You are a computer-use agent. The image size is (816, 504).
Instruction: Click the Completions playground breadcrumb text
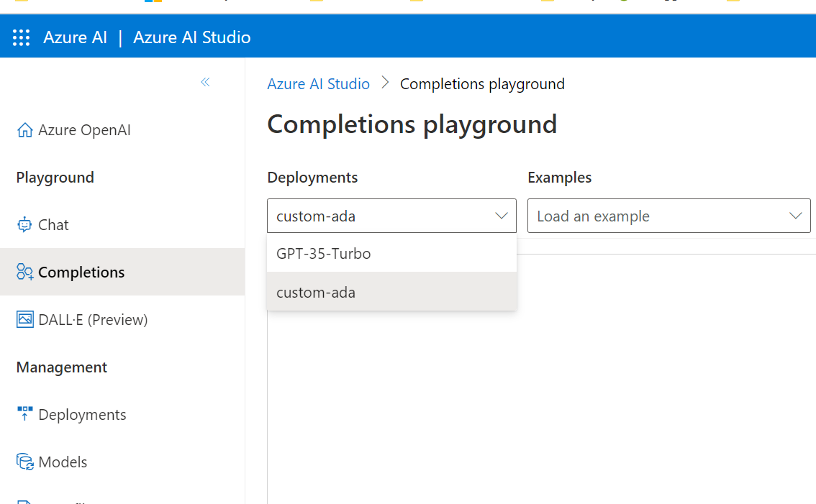[x=481, y=83]
